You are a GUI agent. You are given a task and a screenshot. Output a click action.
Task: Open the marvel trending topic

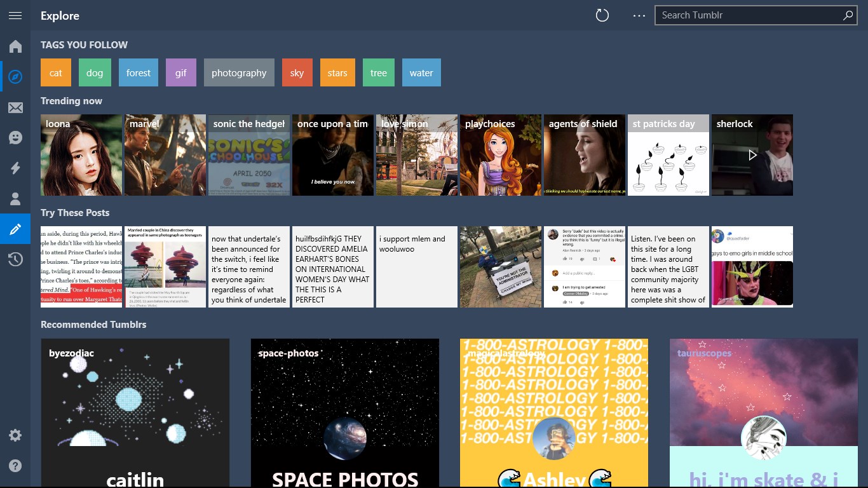point(165,154)
